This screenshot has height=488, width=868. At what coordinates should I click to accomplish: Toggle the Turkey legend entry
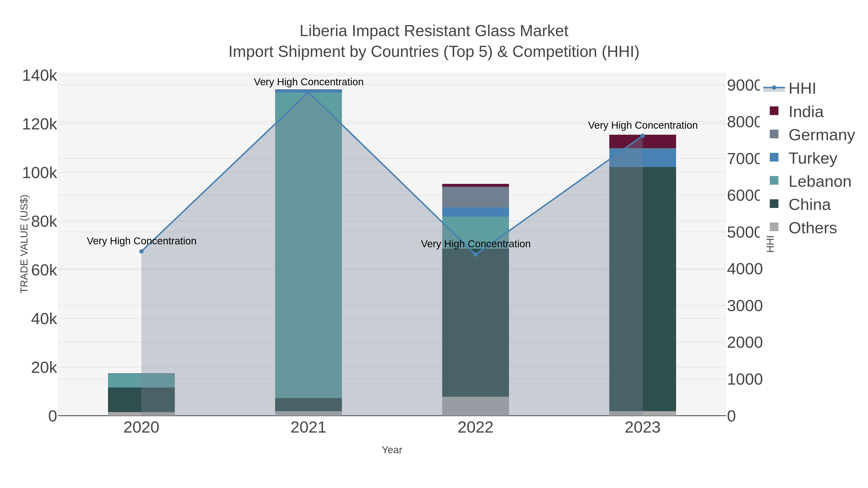(803, 158)
